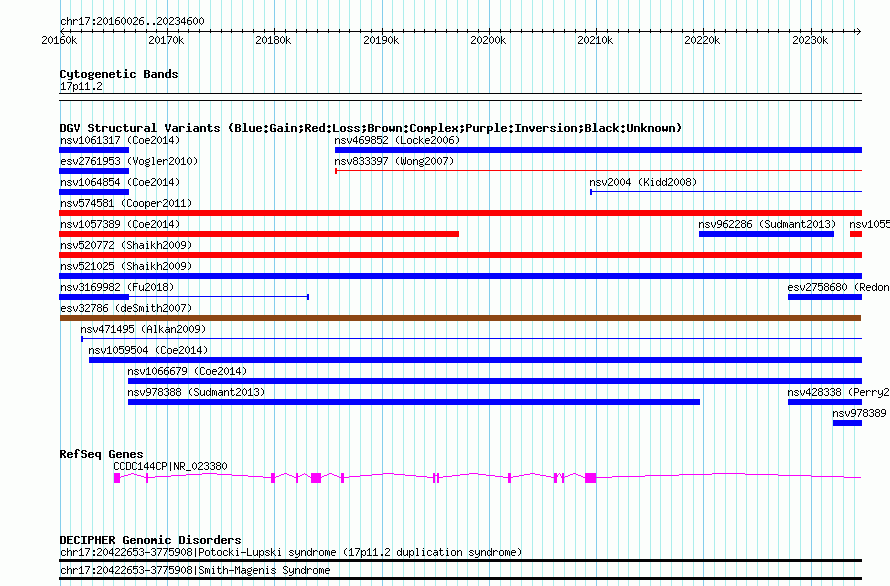The image size is (890, 586).
Task: Click the 20220k ruler position label
Action: 702,40
